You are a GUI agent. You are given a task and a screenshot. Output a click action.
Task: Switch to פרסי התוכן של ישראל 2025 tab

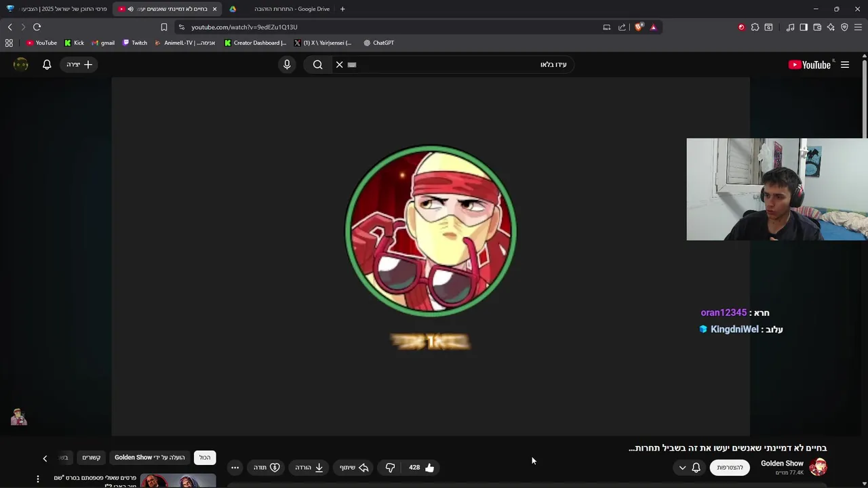pyautogui.click(x=58, y=9)
